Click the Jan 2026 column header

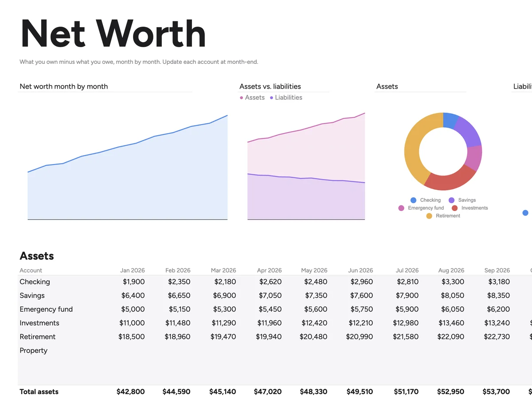click(x=133, y=270)
